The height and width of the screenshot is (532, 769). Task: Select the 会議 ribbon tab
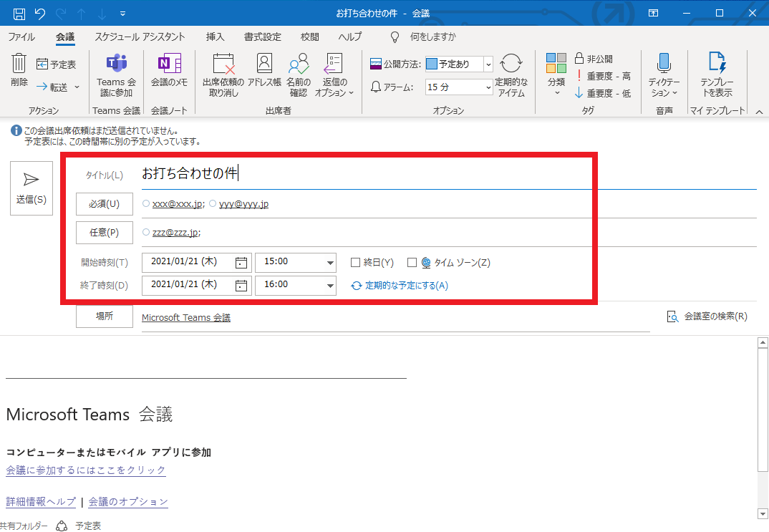pyautogui.click(x=65, y=37)
